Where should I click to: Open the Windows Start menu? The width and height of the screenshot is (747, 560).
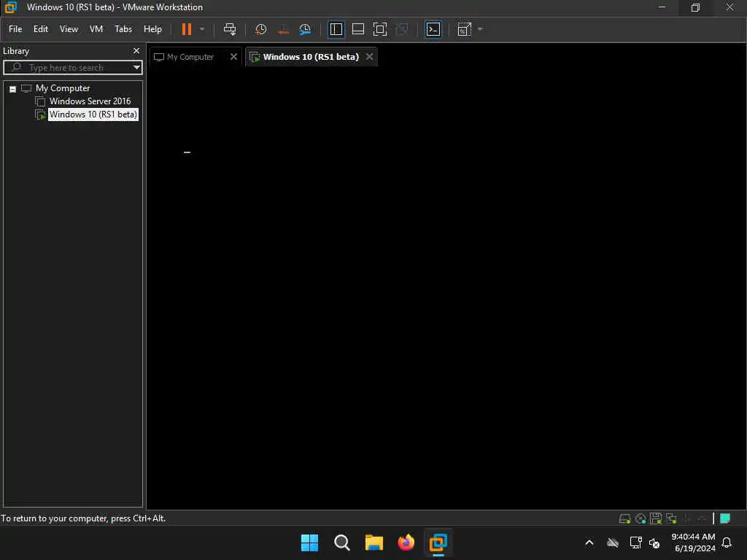click(309, 542)
